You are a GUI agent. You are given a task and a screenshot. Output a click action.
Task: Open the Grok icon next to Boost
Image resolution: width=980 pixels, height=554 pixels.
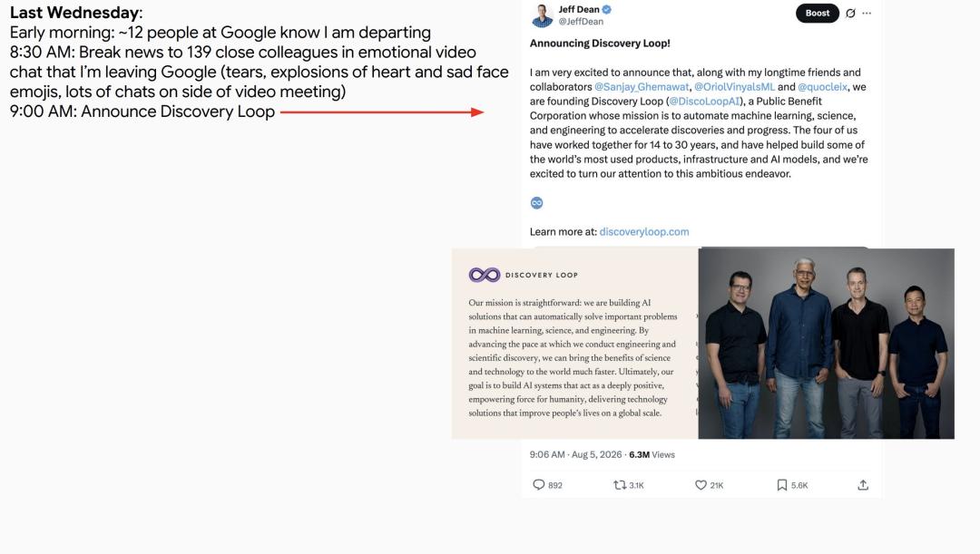[x=850, y=13]
